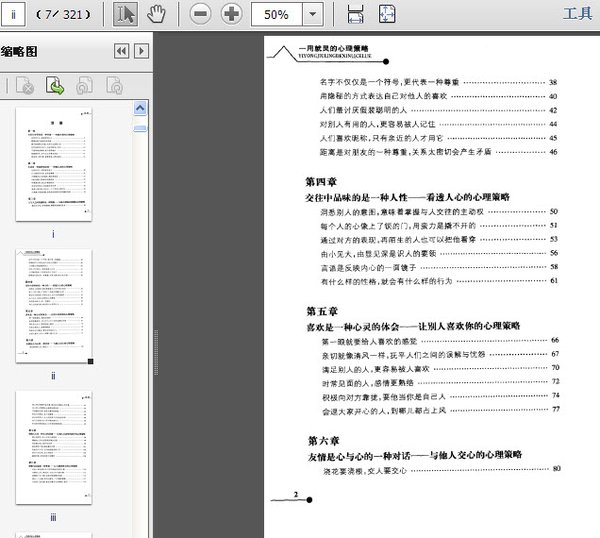Collapse the thumbnails panel with double-arrow button
The width and height of the screenshot is (600, 538).
coord(120,51)
